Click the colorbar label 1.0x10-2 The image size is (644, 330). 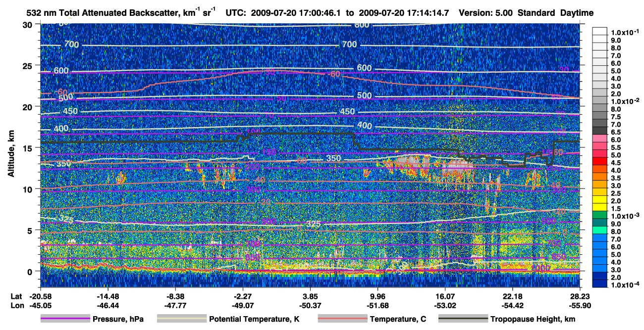tap(626, 101)
